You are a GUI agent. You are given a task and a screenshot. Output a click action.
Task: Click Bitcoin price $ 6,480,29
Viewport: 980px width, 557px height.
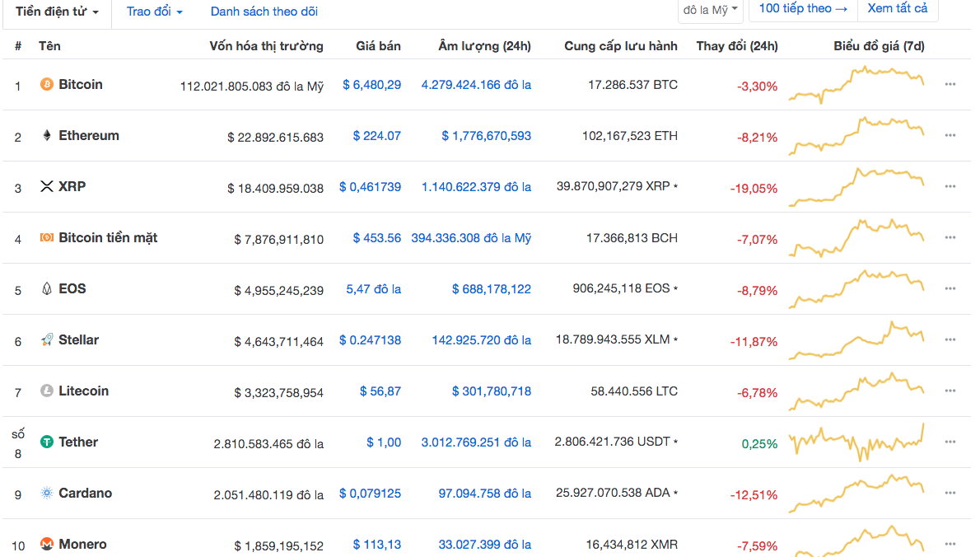(x=372, y=85)
